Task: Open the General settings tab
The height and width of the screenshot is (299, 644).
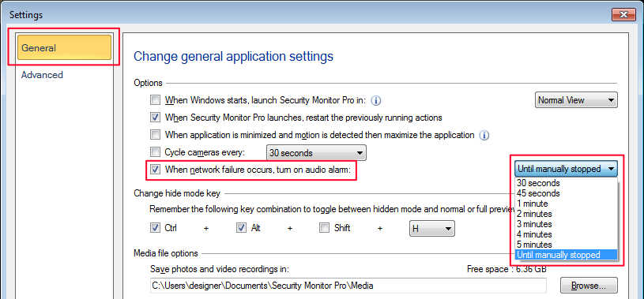Action: [x=64, y=47]
